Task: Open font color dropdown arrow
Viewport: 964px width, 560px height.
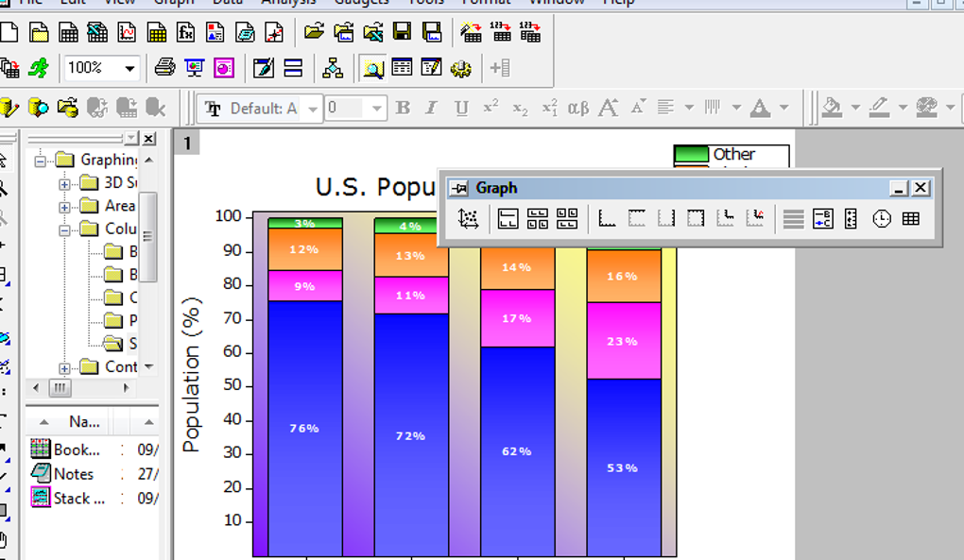Action: coord(783,108)
